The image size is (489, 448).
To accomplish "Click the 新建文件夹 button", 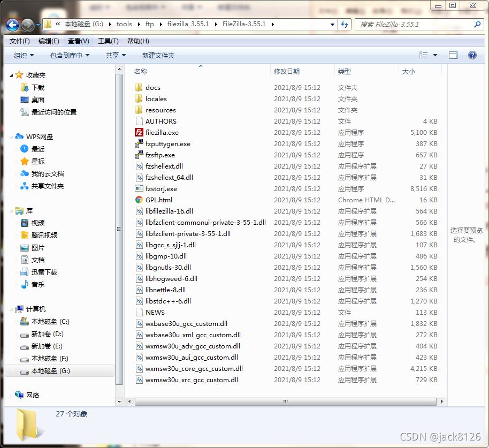I will tap(158, 55).
